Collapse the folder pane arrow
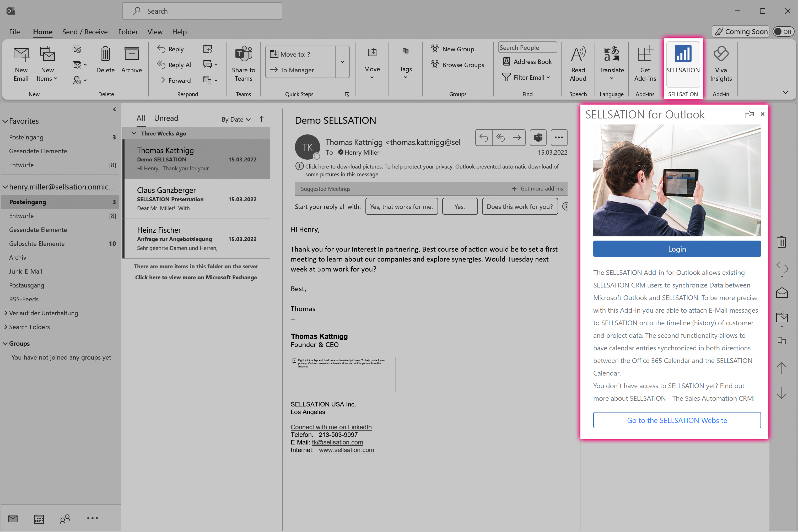798x532 pixels. pyautogui.click(x=114, y=109)
